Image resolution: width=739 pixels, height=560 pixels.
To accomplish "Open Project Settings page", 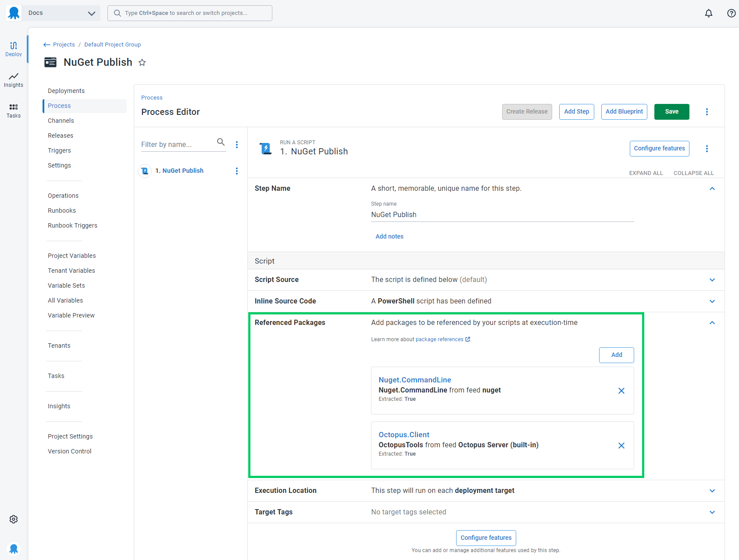I will (x=70, y=436).
